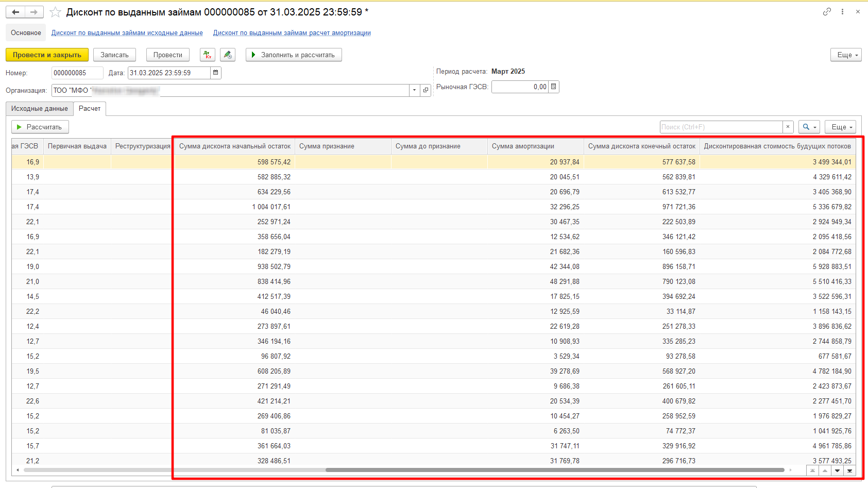Jump to the last table row arrow
868x488 pixels.
[x=849, y=470]
